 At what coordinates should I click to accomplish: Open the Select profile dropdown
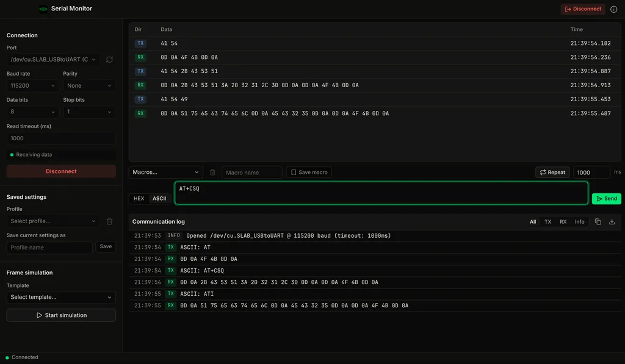(53, 221)
